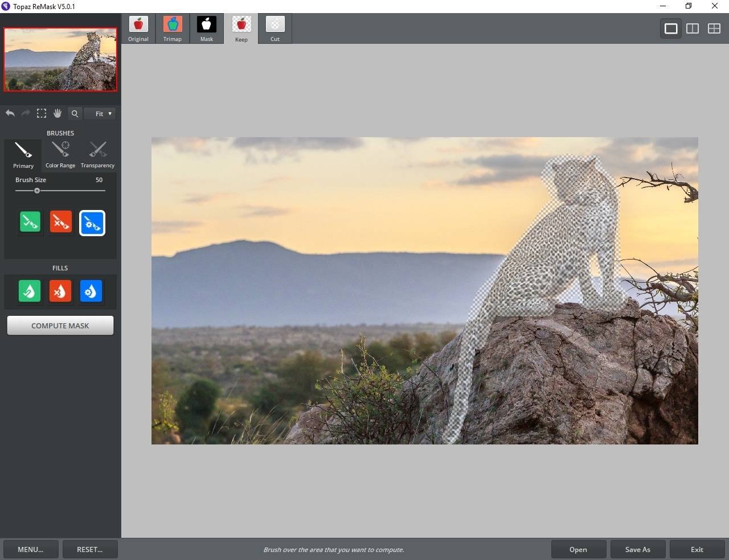Image resolution: width=729 pixels, height=560 pixels.
Task: Switch to dual split view layout
Action: tap(693, 28)
